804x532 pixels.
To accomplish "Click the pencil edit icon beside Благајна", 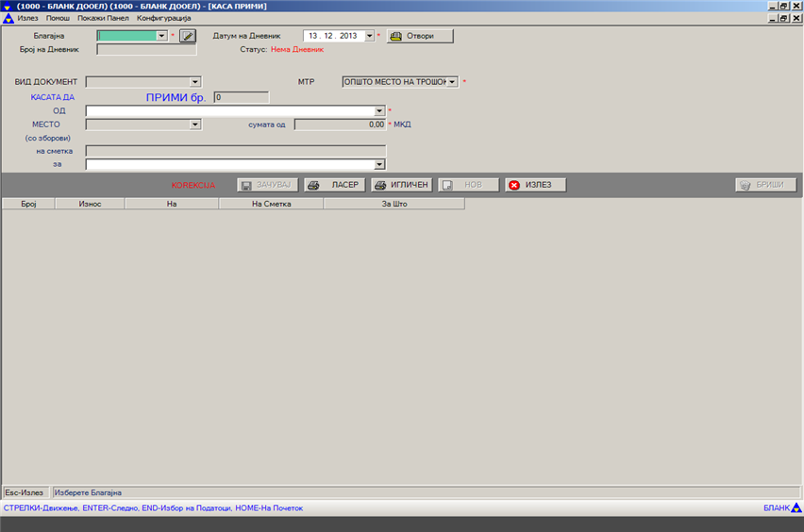I will (188, 36).
